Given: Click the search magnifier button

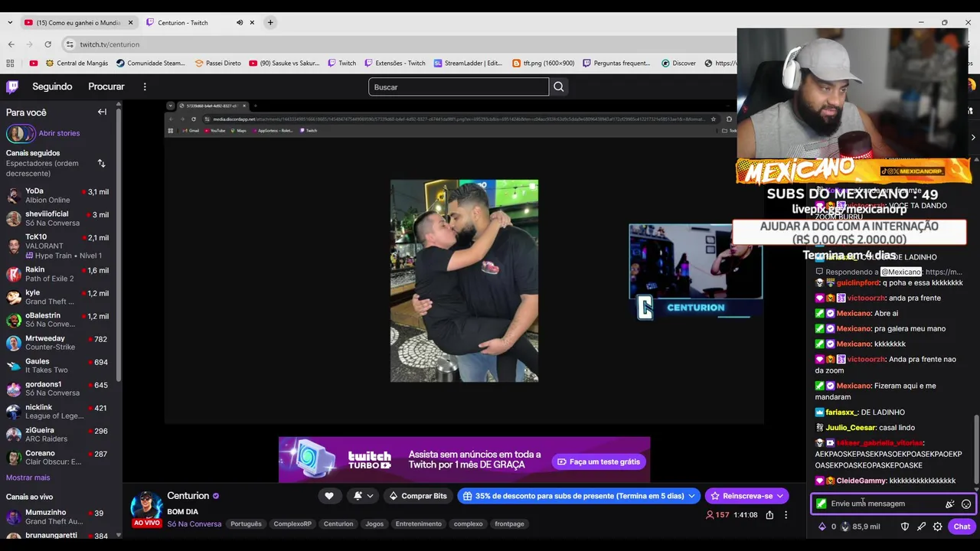Looking at the screenshot, I should [x=559, y=86].
